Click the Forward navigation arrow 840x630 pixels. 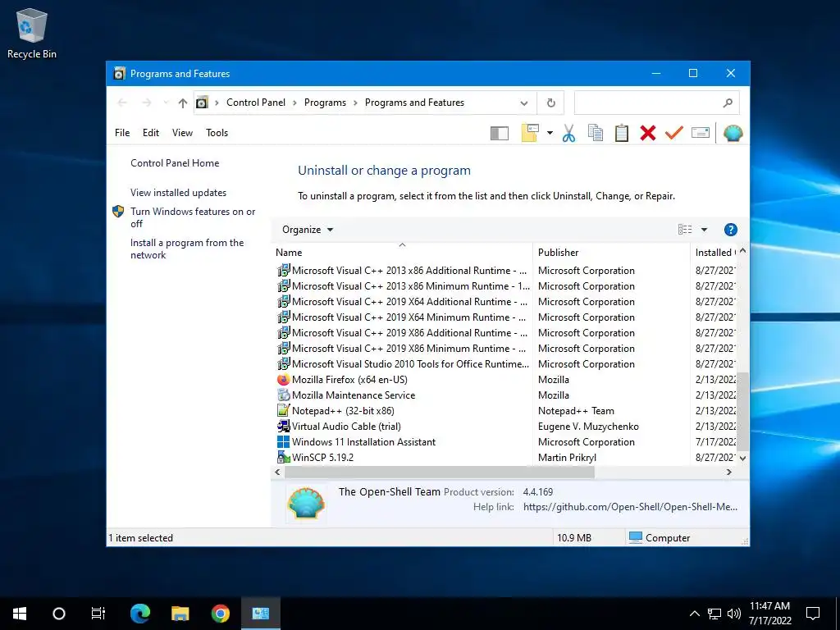pos(146,103)
